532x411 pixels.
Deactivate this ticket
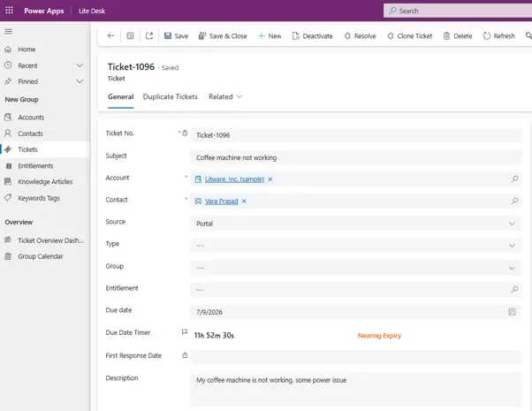tap(313, 36)
